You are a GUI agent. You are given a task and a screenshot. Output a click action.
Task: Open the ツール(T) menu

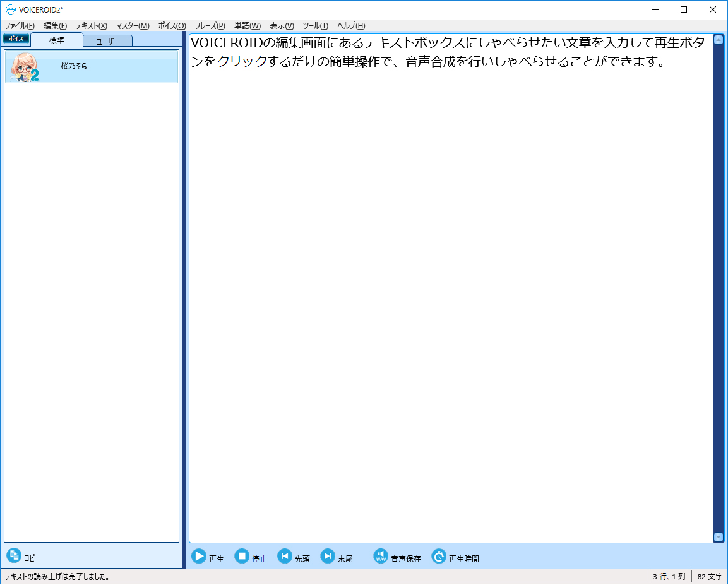pyautogui.click(x=315, y=25)
